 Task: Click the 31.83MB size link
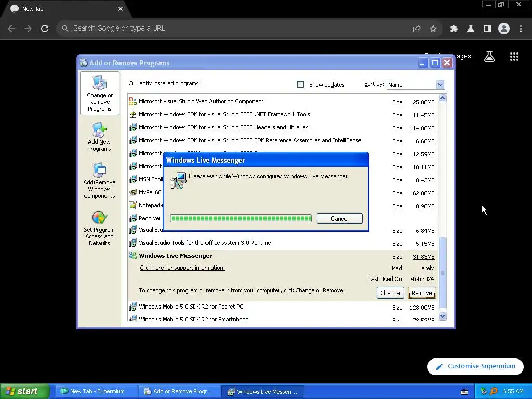pos(423,257)
